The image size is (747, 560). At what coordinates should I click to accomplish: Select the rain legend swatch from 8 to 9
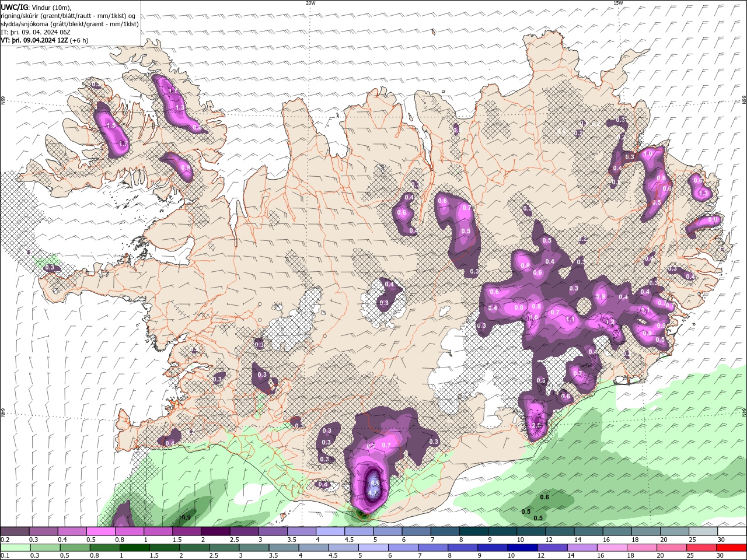(462, 548)
